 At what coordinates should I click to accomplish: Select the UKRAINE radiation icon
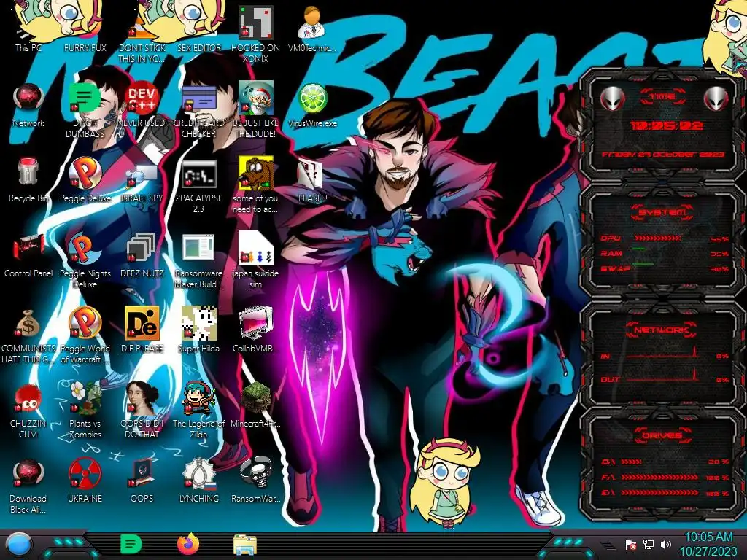(x=85, y=481)
